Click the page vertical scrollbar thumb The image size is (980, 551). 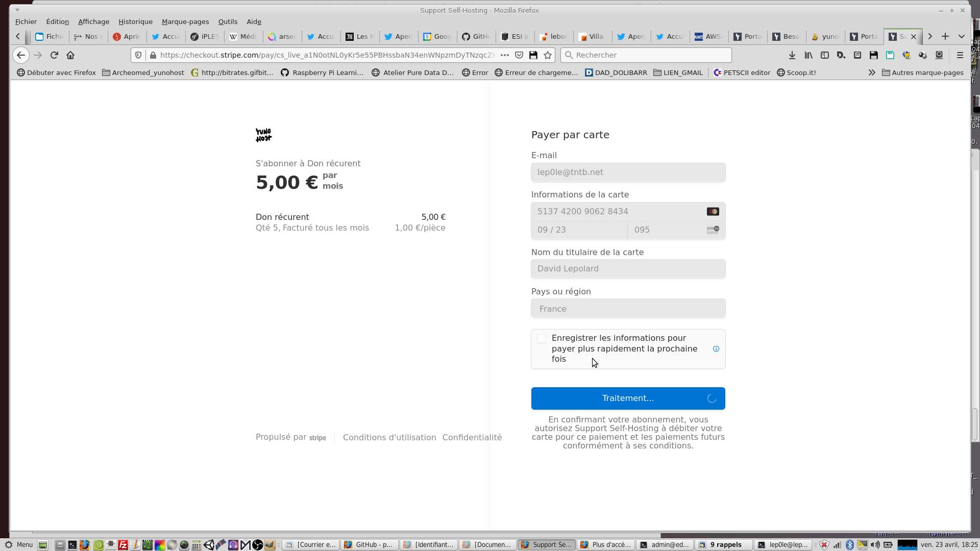pos(974,423)
